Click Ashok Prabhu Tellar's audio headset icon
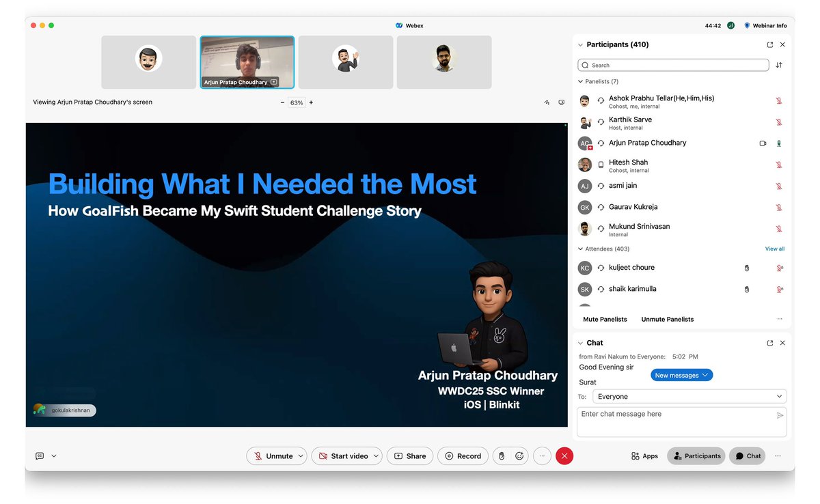Screen dimensions: 820x504 click(601, 100)
